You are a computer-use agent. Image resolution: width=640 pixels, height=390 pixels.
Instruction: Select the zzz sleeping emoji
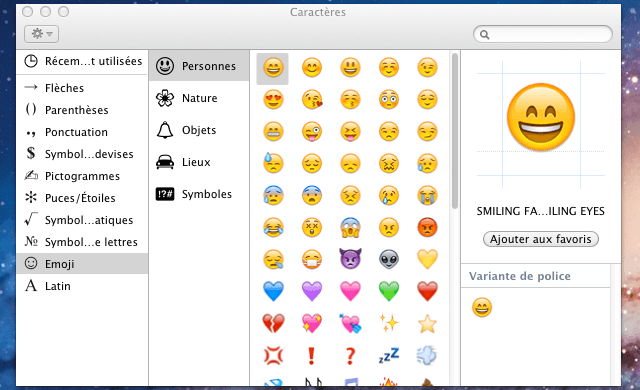pos(389,355)
